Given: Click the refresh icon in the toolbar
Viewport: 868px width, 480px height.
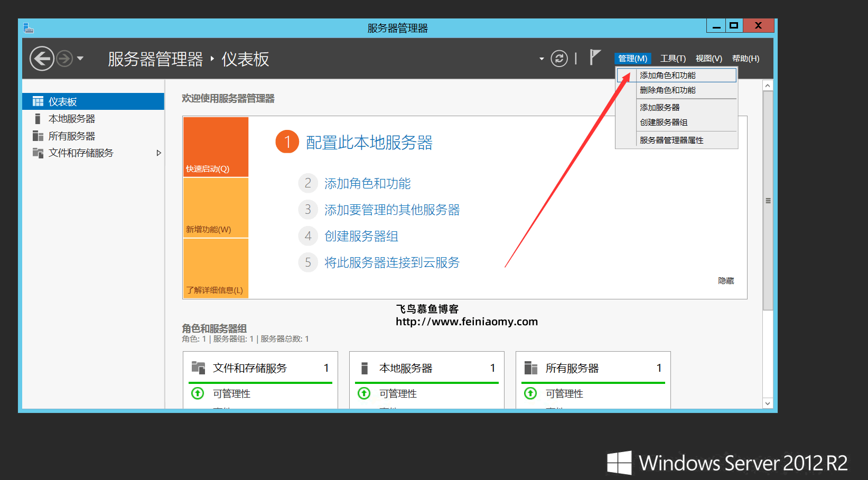Looking at the screenshot, I should point(559,58).
